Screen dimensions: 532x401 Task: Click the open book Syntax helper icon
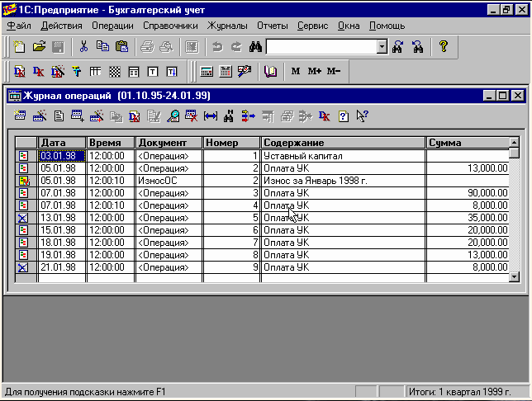click(x=270, y=72)
